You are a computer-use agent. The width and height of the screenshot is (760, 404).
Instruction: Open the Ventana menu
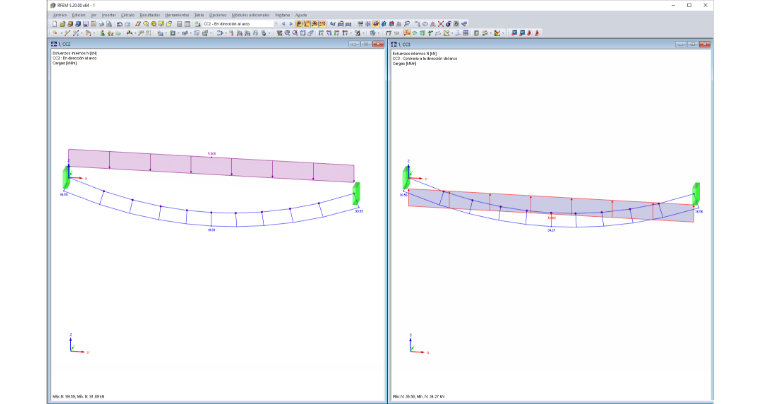click(282, 15)
